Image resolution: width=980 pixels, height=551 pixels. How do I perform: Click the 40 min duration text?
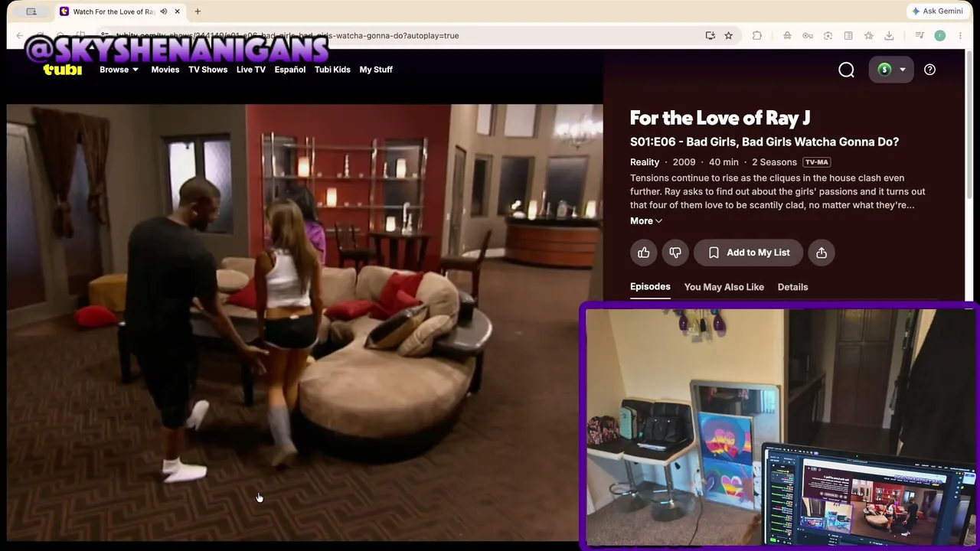[x=724, y=162]
